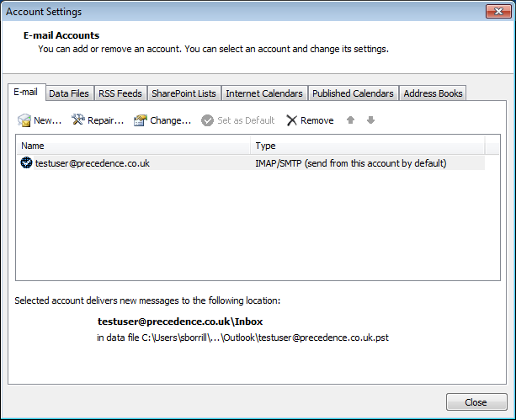Viewport: 516px width, 420px height.
Task: Click the default account checkmark icon beside testuser
Action: coord(26,163)
